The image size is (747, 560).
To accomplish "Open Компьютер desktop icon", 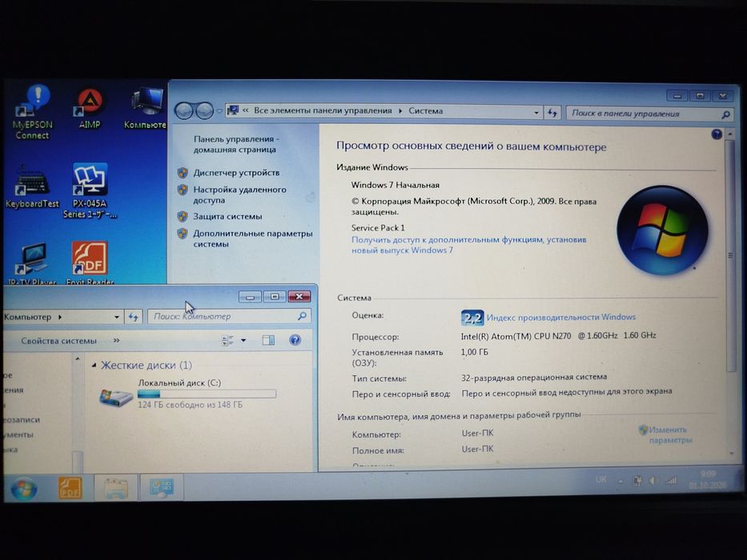I will pos(146,108).
